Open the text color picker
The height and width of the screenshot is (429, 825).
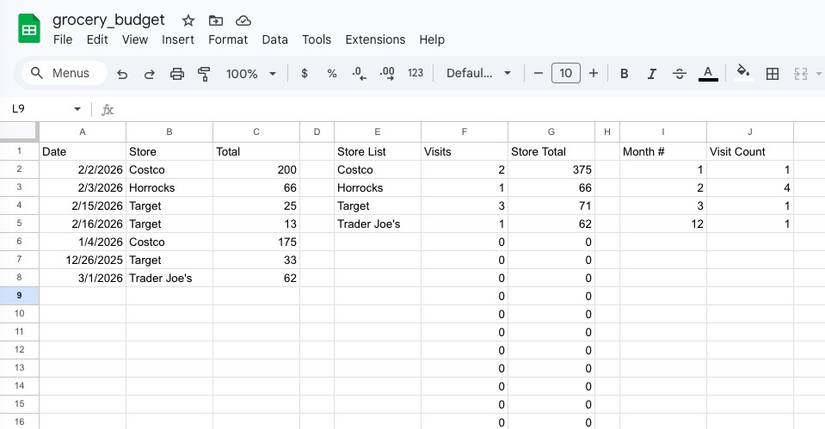(708, 74)
